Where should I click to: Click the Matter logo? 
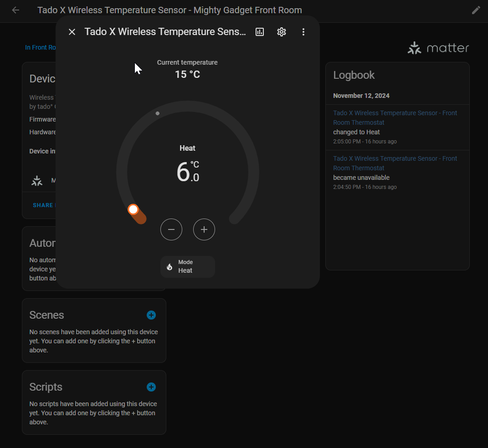438,48
